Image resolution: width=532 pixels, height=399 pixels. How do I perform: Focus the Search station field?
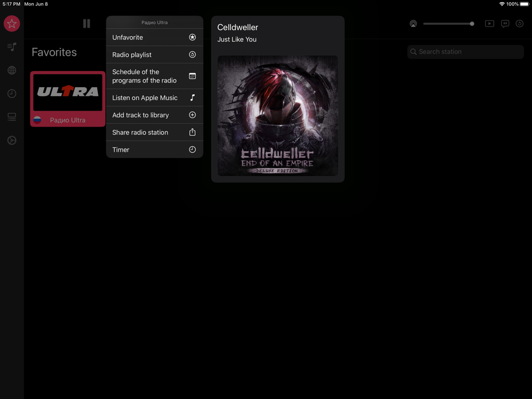coord(465,52)
